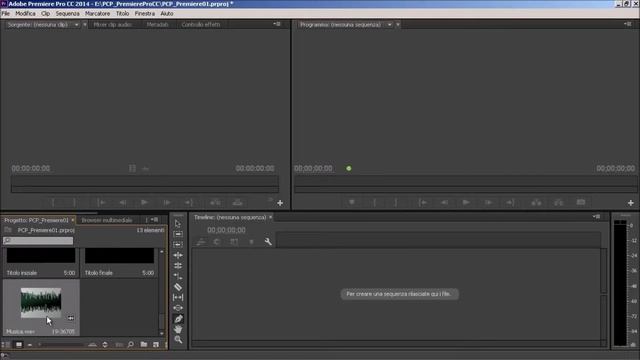The width and height of the screenshot is (640, 360).
Task: Add Marker in Program monitor
Action: [x=352, y=202]
